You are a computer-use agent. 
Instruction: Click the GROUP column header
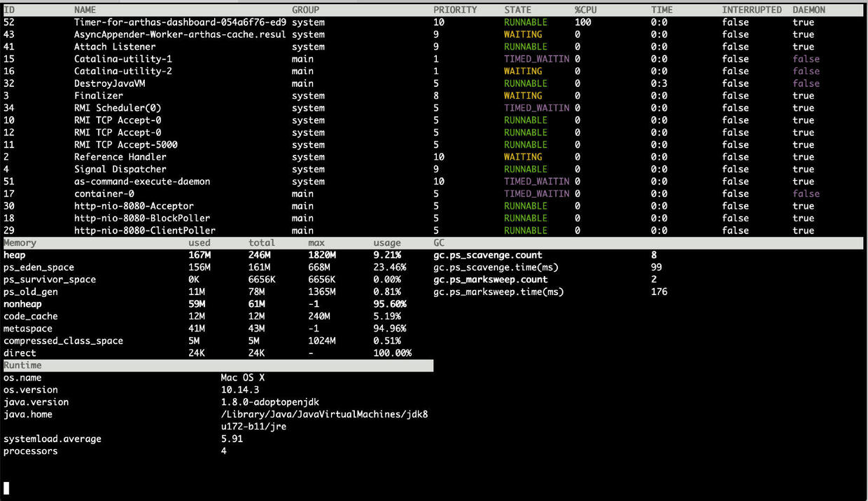point(305,10)
